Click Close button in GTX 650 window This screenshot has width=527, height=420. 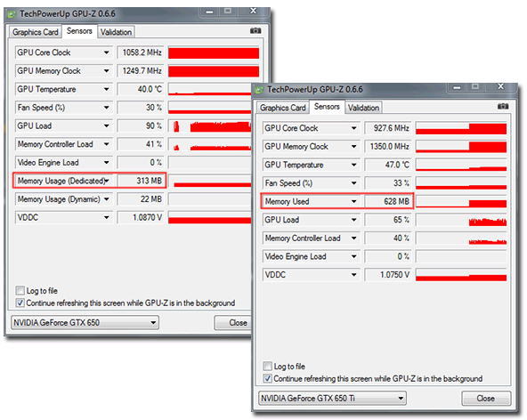[x=233, y=323]
